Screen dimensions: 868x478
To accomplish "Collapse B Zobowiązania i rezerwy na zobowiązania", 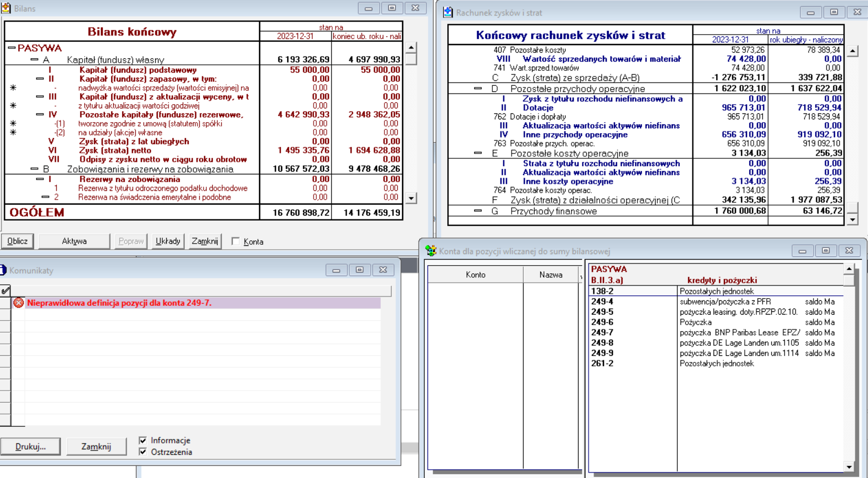I will coord(34,169).
